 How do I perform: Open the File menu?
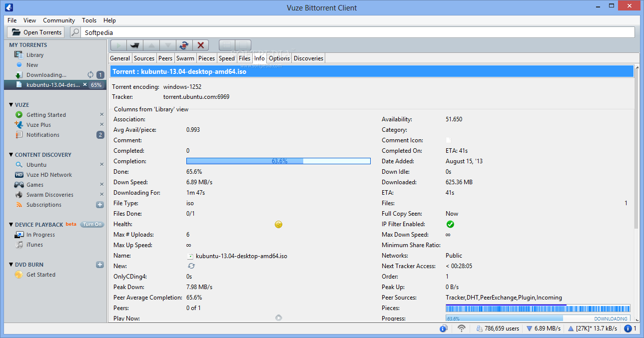pos(12,20)
